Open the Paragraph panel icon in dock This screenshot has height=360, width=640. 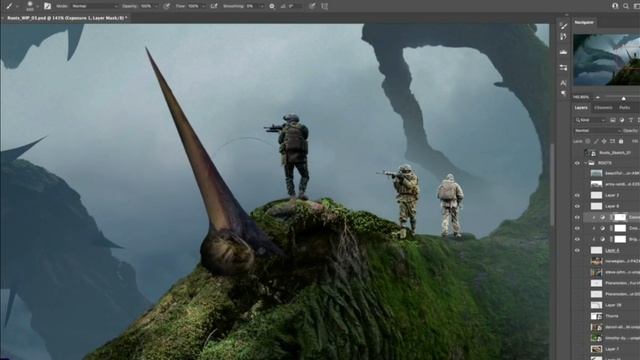pyautogui.click(x=564, y=93)
